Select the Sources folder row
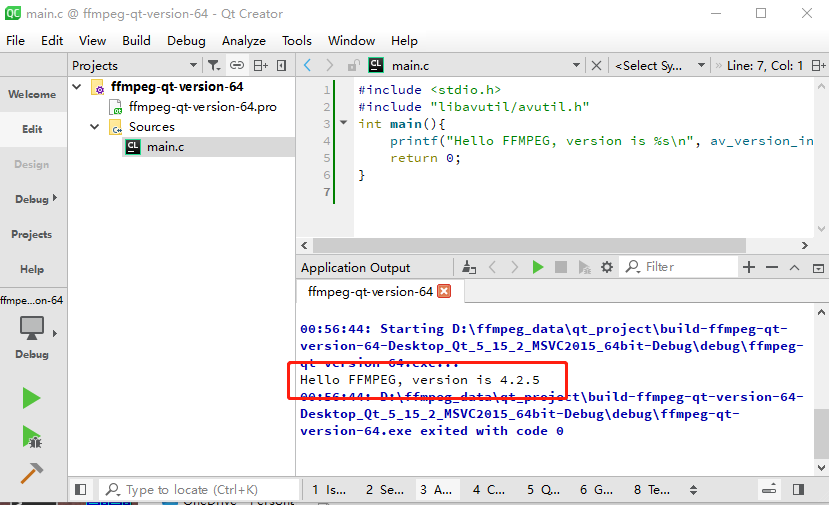 coord(152,127)
